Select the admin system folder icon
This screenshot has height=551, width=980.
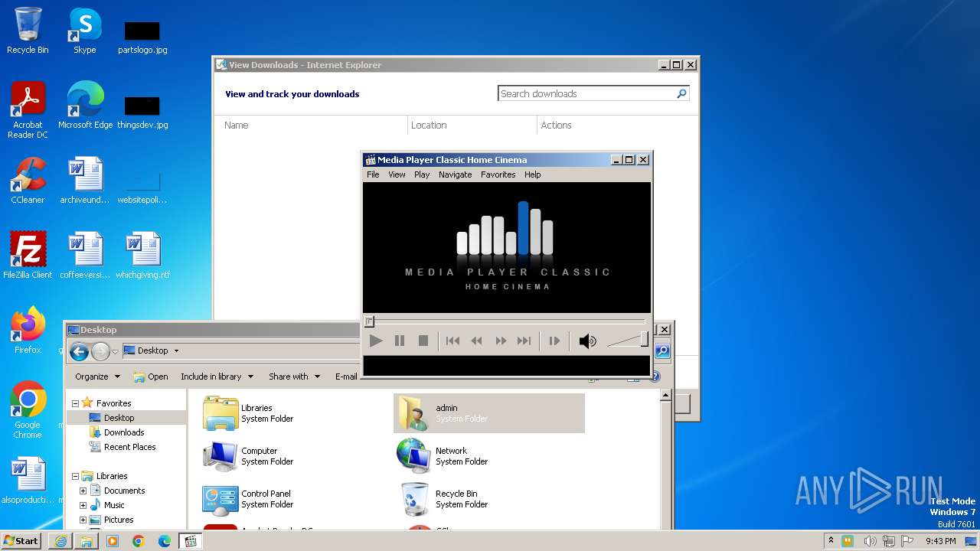414,413
